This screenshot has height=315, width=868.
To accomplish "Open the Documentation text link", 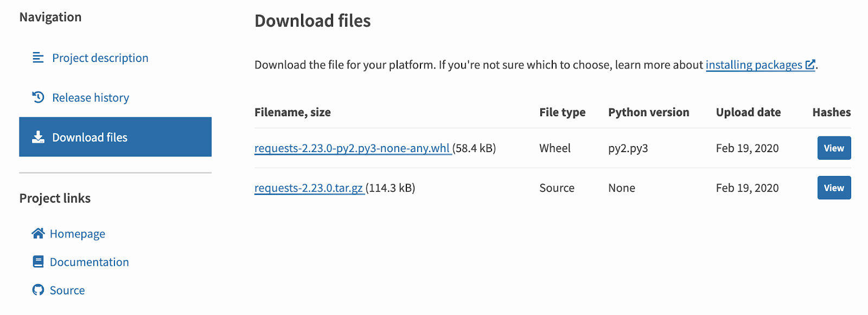I will [x=90, y=262].
